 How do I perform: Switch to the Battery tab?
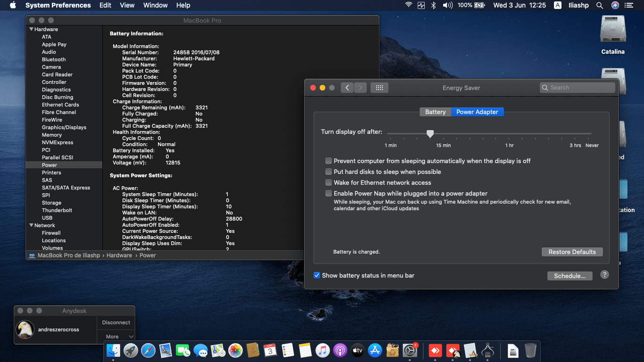435,112
